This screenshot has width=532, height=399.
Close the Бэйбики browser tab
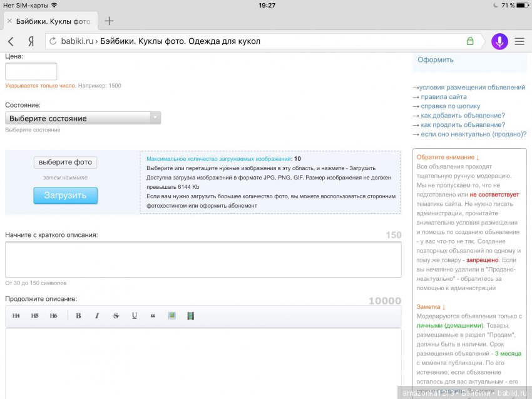(9, 21)
